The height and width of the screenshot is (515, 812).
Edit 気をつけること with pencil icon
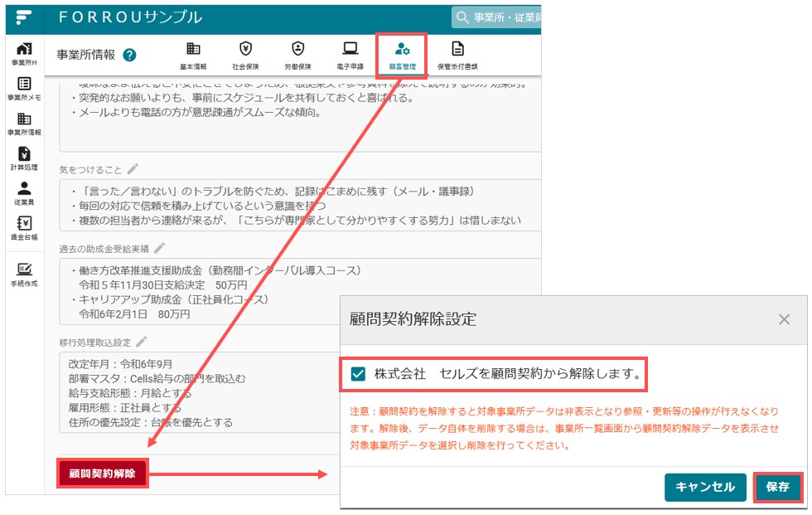click(x=133, y=169)
